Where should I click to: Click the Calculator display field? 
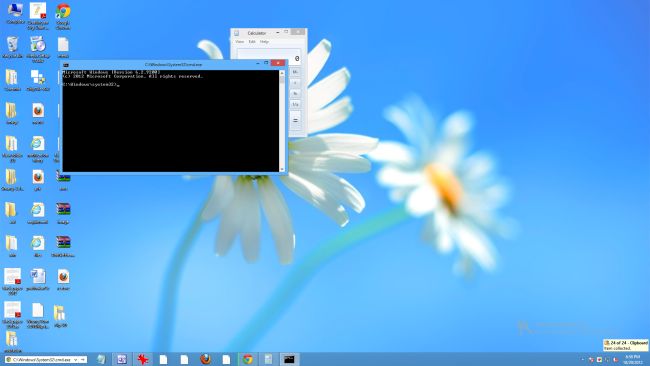(269, 57)
